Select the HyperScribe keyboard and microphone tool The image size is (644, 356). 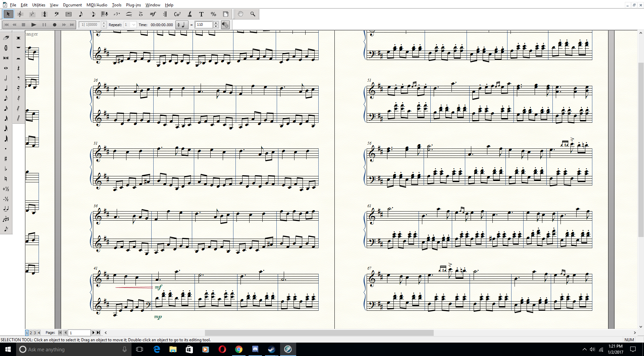tap(105, 14)
